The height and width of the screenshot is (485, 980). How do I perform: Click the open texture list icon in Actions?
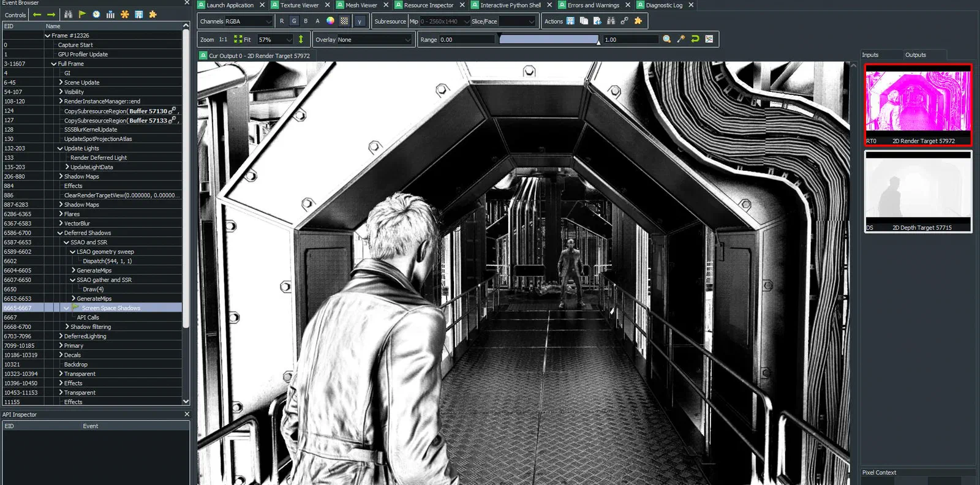pyautogui.click(x=597, y=21)
